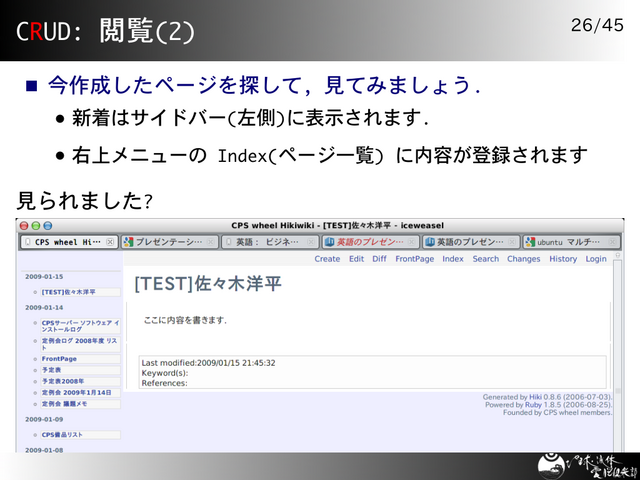Click the red window close button
This screenshot has width=640, height=480.
point(23,226)
